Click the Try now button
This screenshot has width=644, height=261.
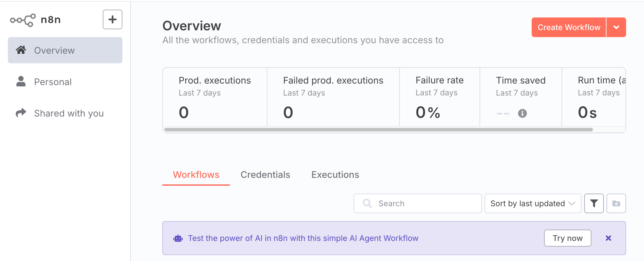(567, 238)
